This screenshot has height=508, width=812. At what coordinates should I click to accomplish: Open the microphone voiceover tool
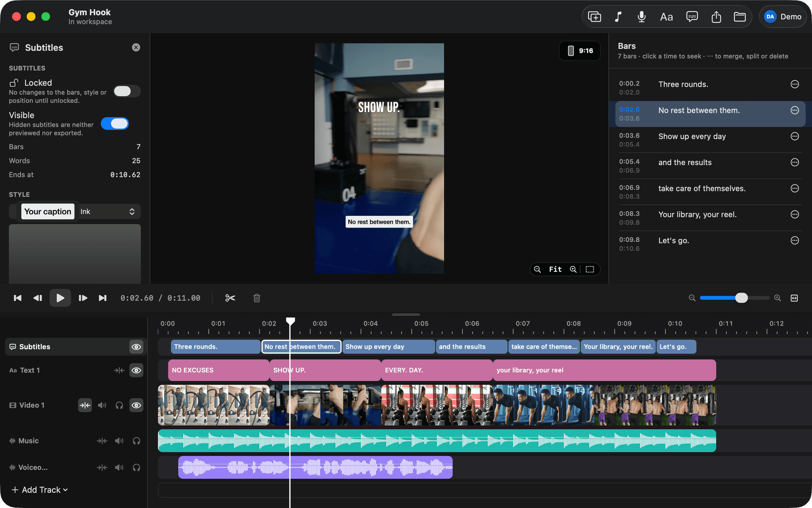641,17
